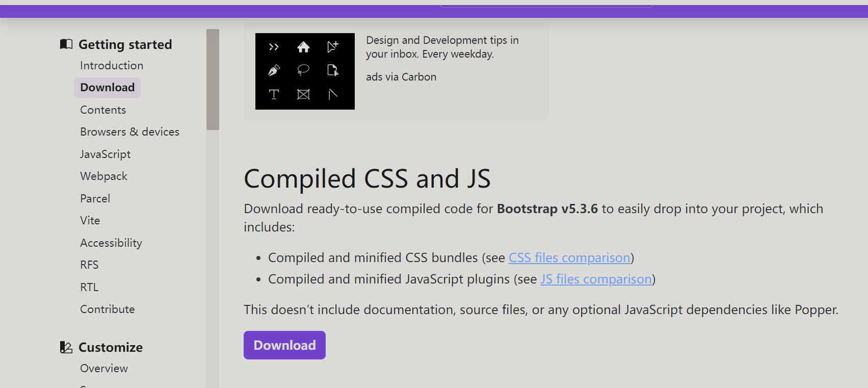Viewport: 868px width, 388px height.
Task: Follow the JS files comparison link
Action: click(x=596, y=279)
